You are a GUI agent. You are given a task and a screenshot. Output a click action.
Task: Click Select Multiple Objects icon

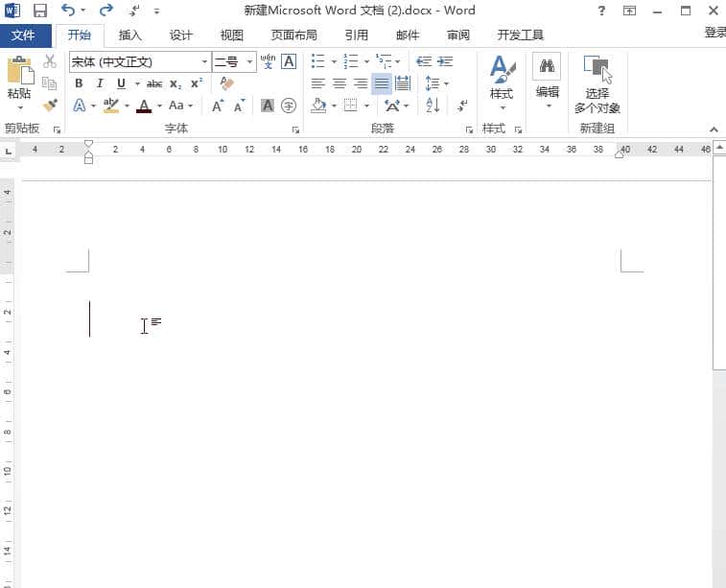[x=597, y=69]
